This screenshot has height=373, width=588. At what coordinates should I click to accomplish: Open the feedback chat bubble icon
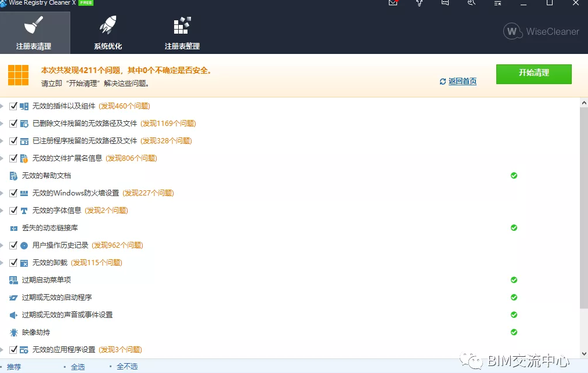click(x=445, y=3)
